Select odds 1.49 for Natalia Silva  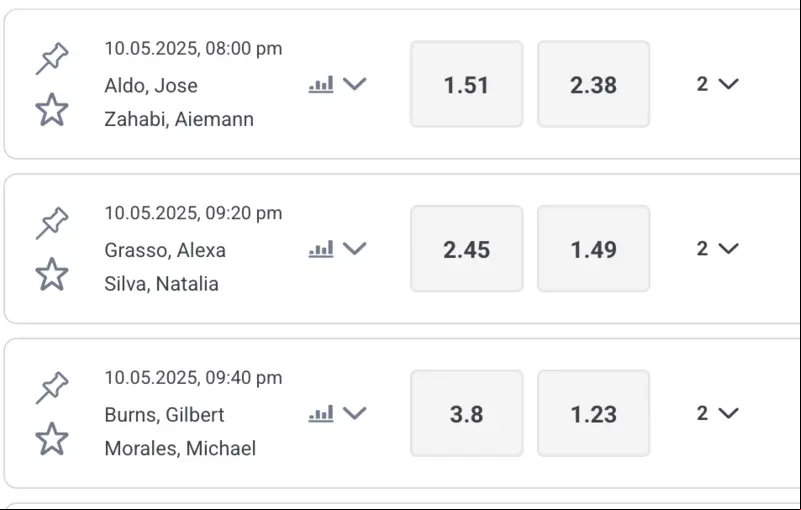[594, 249]
